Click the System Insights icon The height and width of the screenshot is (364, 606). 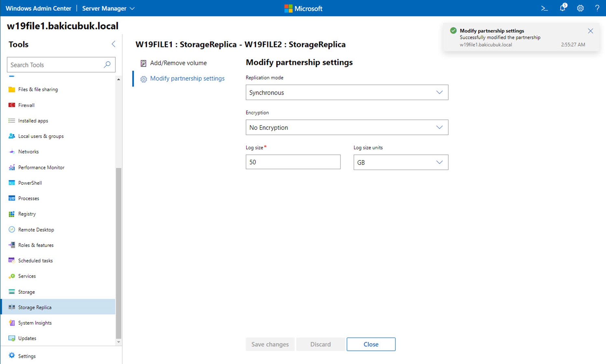pyautogui.click(x=12, y=323)
